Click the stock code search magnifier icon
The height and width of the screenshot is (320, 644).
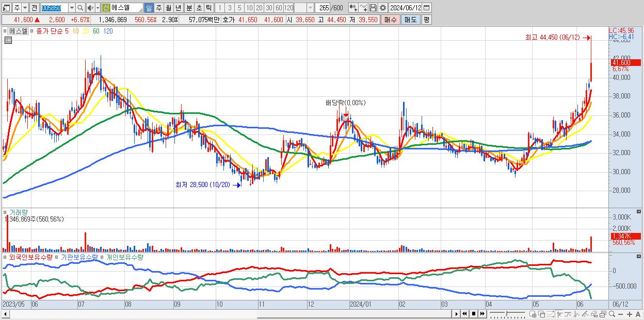(x=81, y=8)
